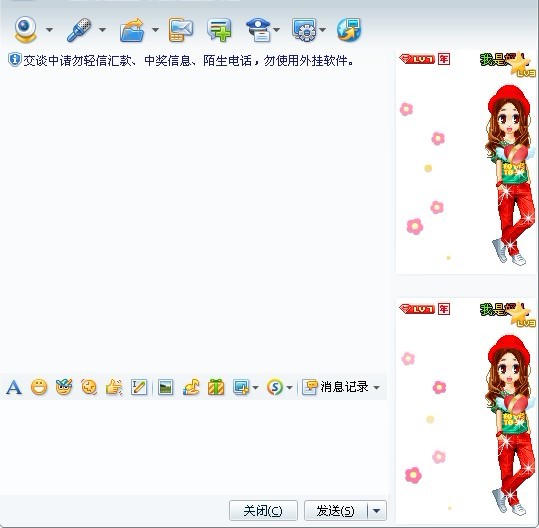Open the SMS phone message icon
This screenshot has width=539, height=528.
(180, 30)
